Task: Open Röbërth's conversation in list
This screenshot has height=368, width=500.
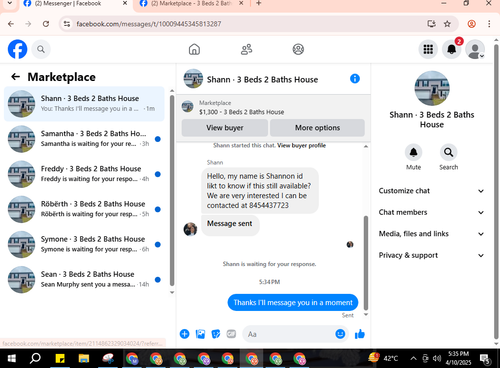Action: (84, 209)
